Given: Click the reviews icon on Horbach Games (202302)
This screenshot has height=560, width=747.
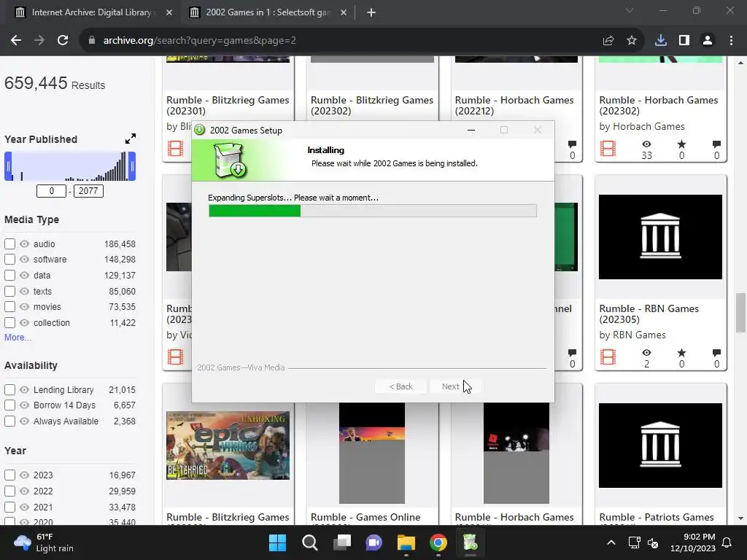Looking at the screenshot, I should click(716, 144).
